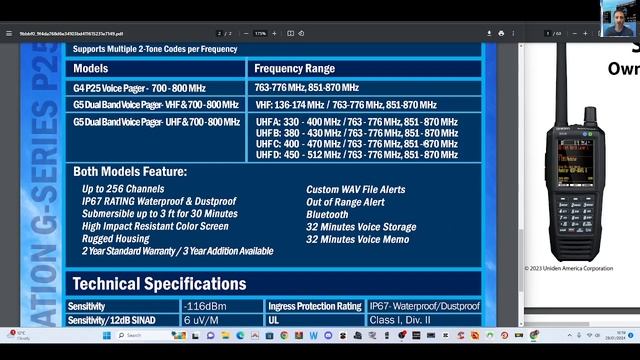
Task: Open network and volume quick settings
Action: pos(593,336)
